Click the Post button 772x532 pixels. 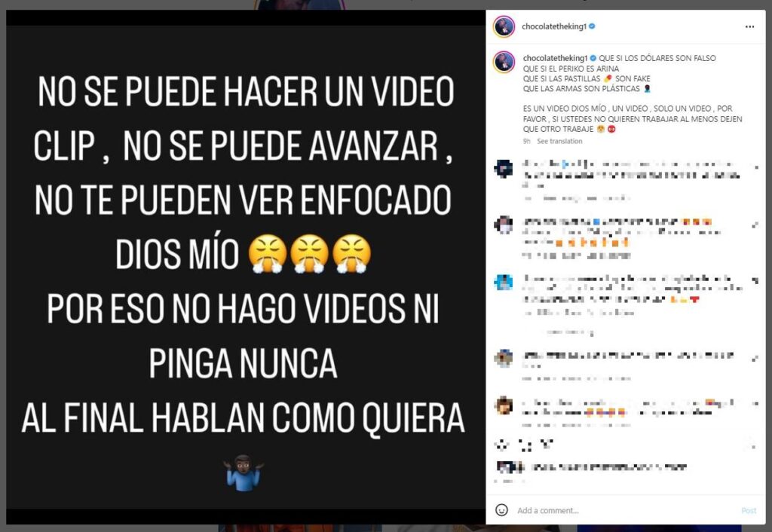tap(749, 510)
